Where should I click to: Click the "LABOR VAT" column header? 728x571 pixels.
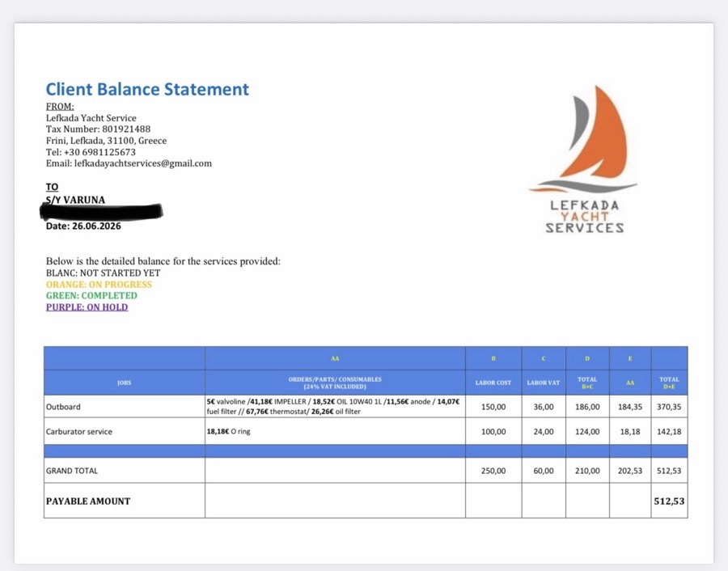tap(544, 383)
